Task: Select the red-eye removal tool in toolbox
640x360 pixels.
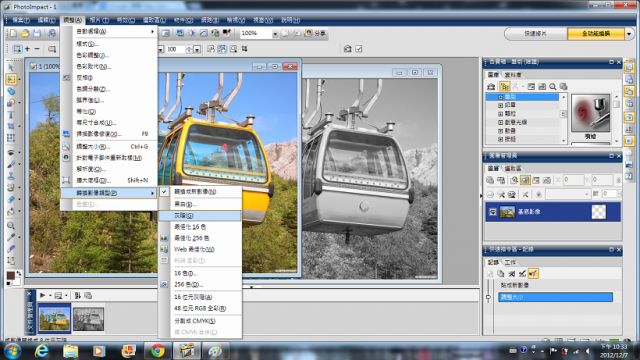Action: (x=11, y=153)
